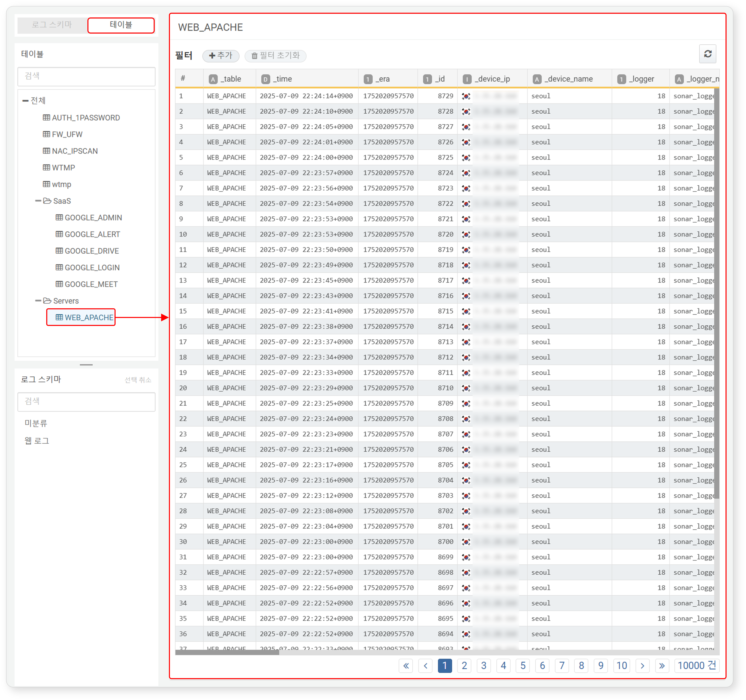Select the 미분류 schema entry
Image resolution: width=746 pixels, height=700 pixels.
point(36,423)
